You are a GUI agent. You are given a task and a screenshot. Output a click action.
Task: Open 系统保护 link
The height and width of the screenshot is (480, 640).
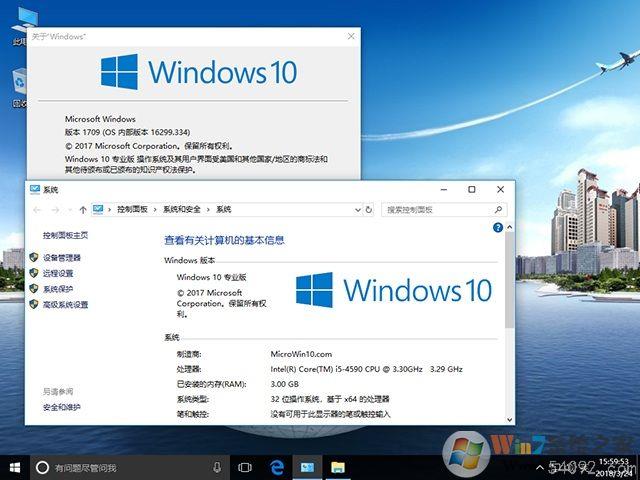coord(58,289)
